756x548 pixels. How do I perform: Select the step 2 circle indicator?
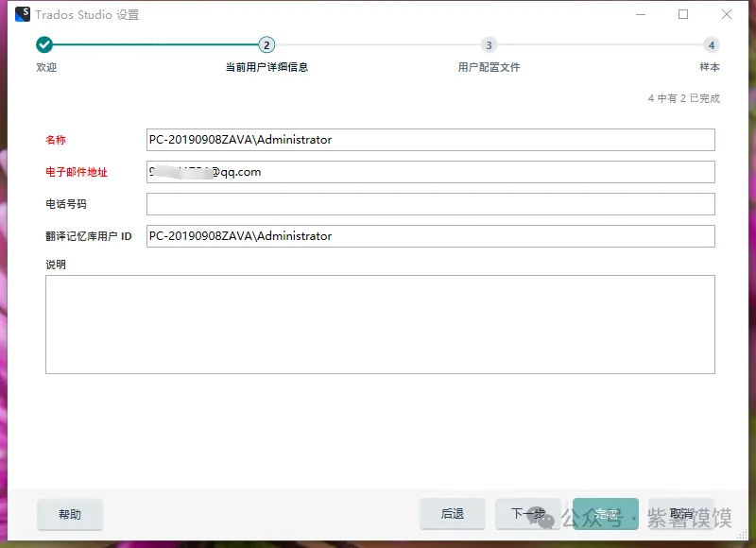click(266, 45)
